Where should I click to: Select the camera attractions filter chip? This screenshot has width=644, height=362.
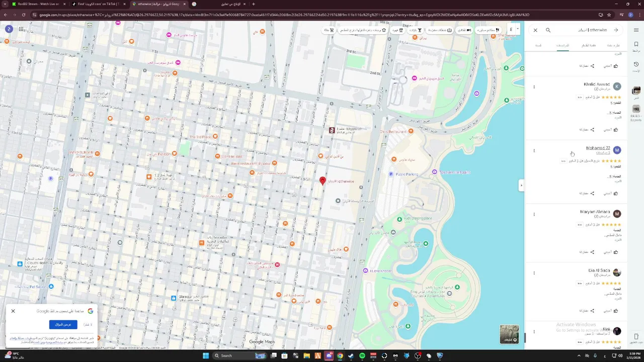(x=440, y=30)
